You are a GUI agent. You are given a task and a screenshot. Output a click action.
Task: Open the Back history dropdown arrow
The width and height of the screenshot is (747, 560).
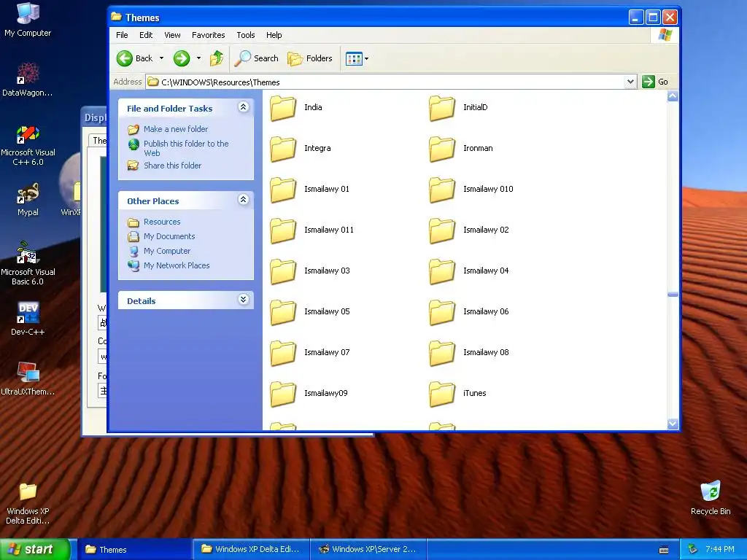pyautogui.click(x=161, y=58)
